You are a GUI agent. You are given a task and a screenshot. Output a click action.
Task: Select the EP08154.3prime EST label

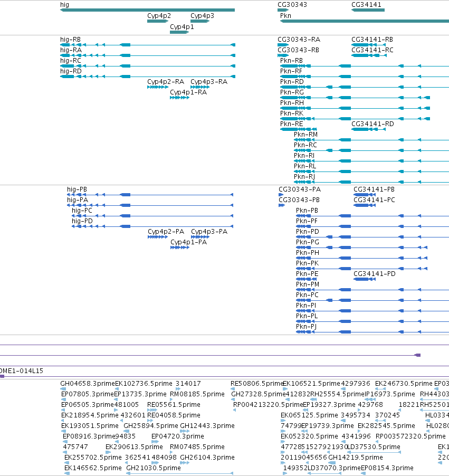(387, 468)
